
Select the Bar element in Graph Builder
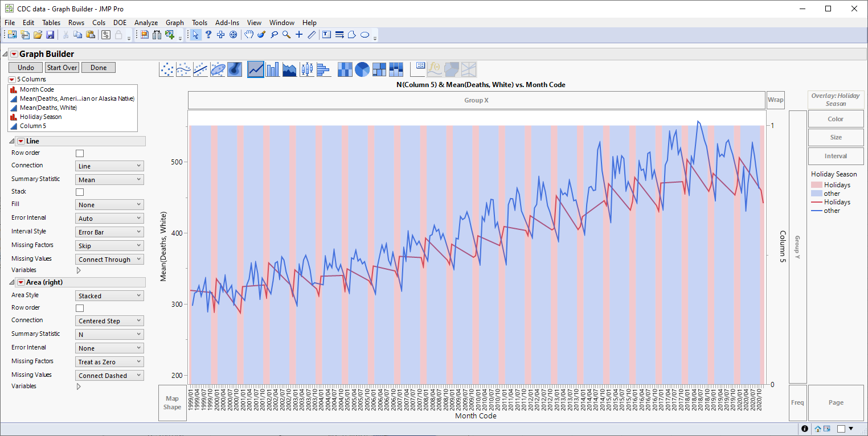[x=272, y=68]
